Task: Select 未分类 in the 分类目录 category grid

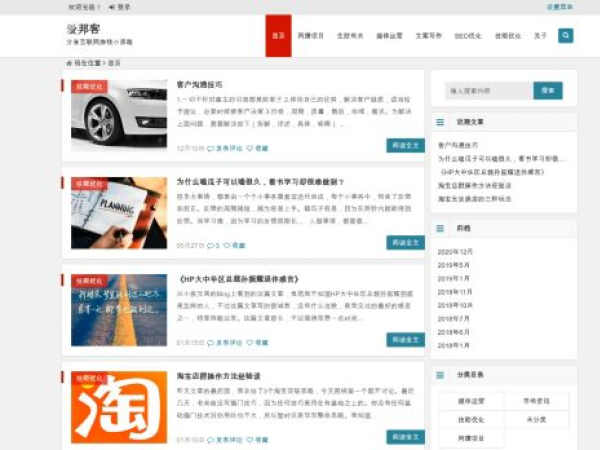Action: pyautogui.click(x=536, y=420)
